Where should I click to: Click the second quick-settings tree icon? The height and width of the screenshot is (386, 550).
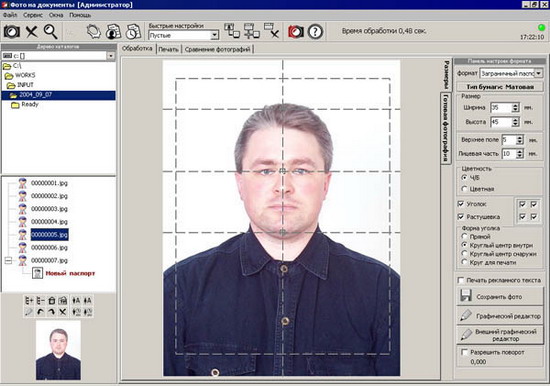[251, 31]
